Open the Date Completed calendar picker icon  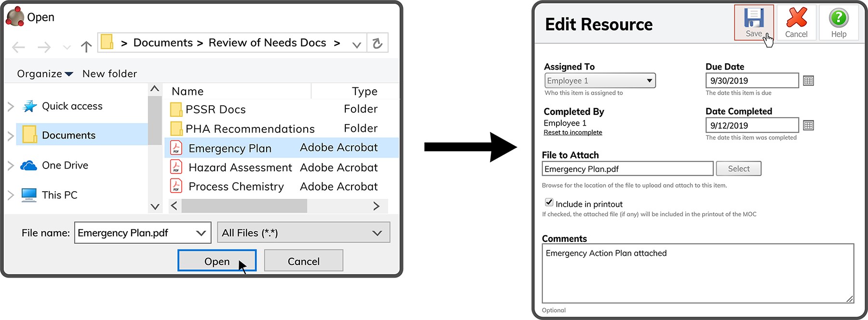(x=809, y=125)
